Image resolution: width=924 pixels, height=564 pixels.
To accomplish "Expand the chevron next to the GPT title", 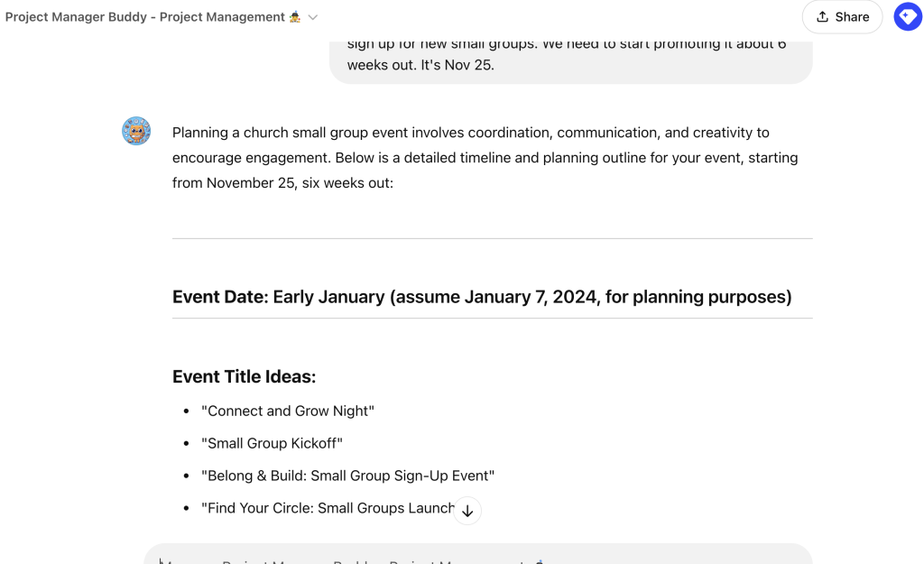I will (x=313, y=18).
